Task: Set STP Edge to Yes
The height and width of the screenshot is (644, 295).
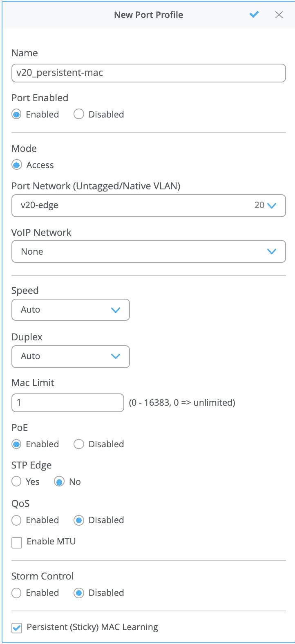Action: tap(16, 482)
